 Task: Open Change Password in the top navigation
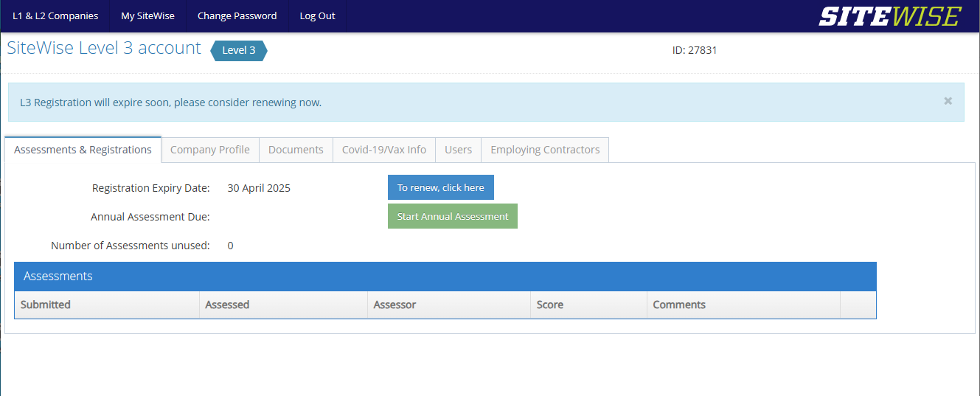(237, 15)
